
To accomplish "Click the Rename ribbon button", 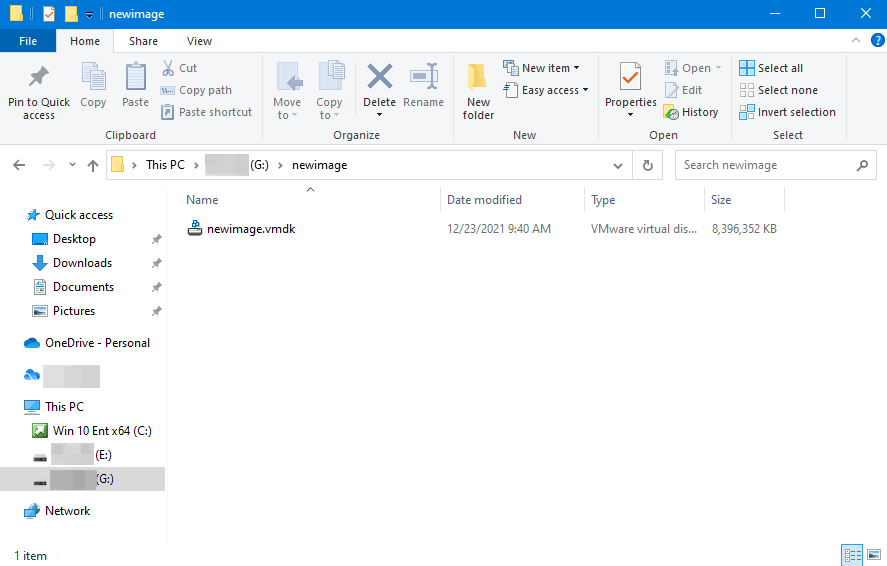I will point(424,85).
